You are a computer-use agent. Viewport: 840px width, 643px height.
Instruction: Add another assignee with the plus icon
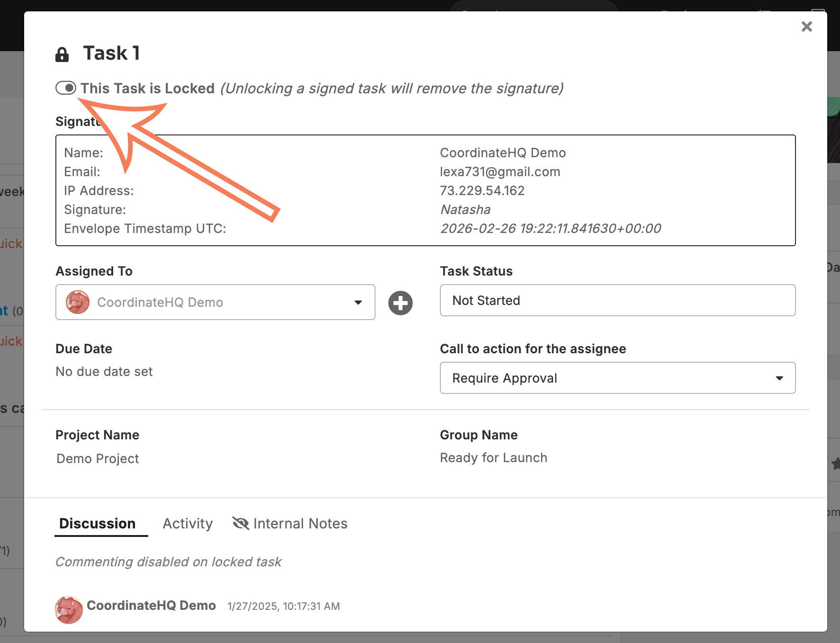(x=401, y=303)
